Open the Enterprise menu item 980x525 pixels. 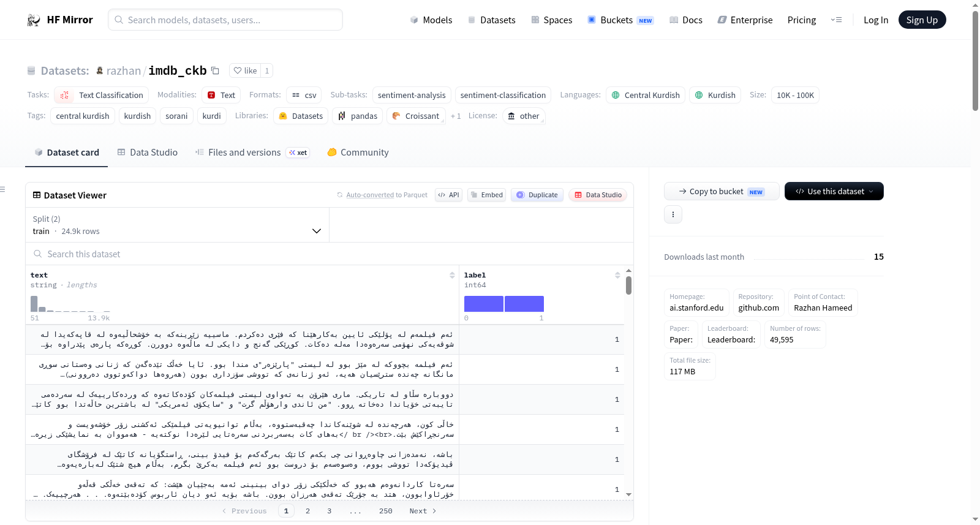(x=745, y=20)
